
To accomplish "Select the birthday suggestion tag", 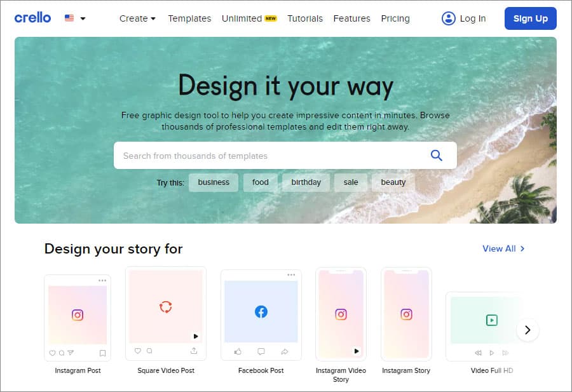I will tap(306, 182).
